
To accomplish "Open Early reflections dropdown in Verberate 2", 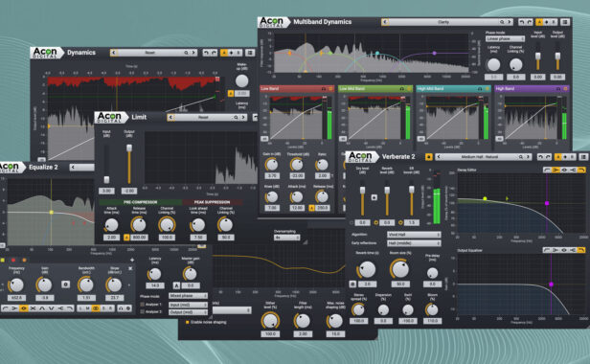I will point(414,243).
